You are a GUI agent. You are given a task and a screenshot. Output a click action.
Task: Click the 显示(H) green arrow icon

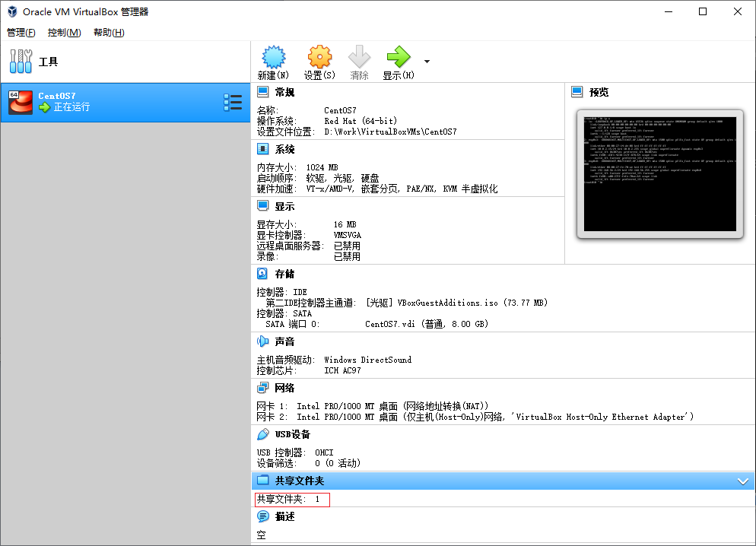click(x=399, y=57)
